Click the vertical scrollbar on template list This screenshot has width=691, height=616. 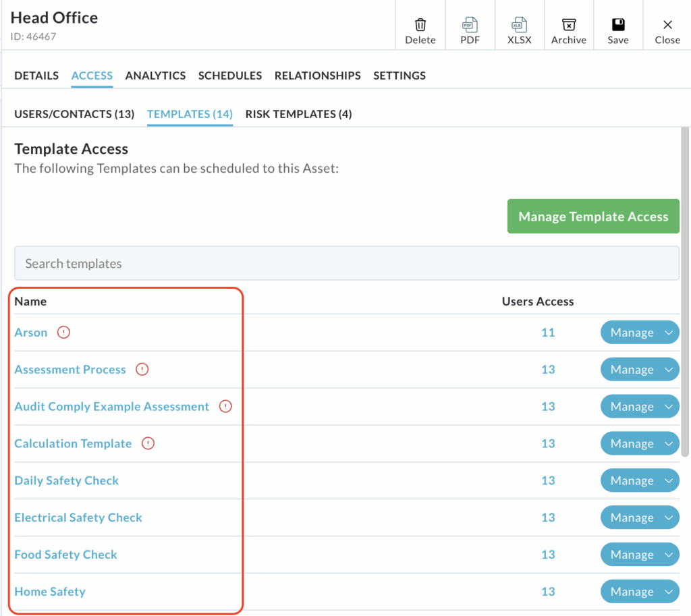point(686,290)
